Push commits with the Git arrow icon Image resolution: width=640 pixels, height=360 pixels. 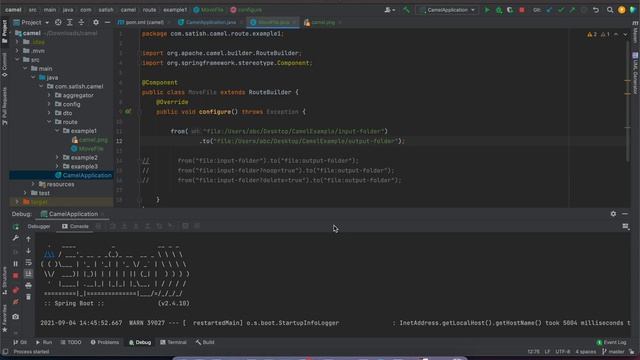(x=572, y=10)
